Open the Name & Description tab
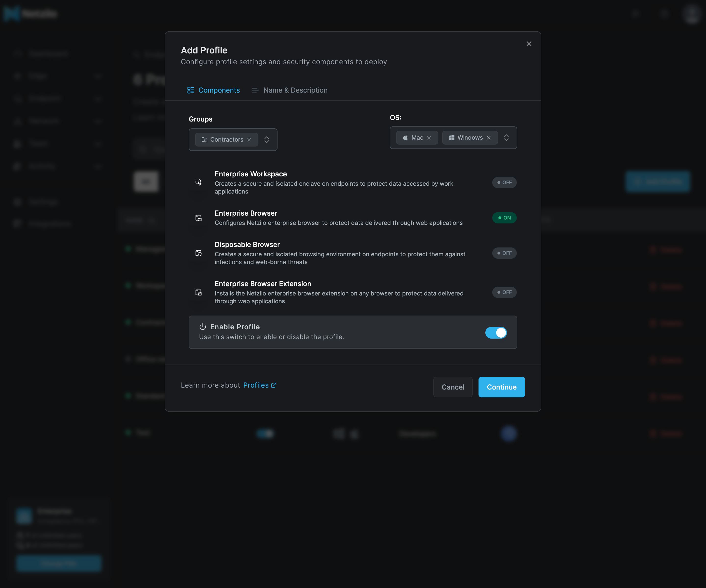The image size is (706, 588). pos(290,90)
